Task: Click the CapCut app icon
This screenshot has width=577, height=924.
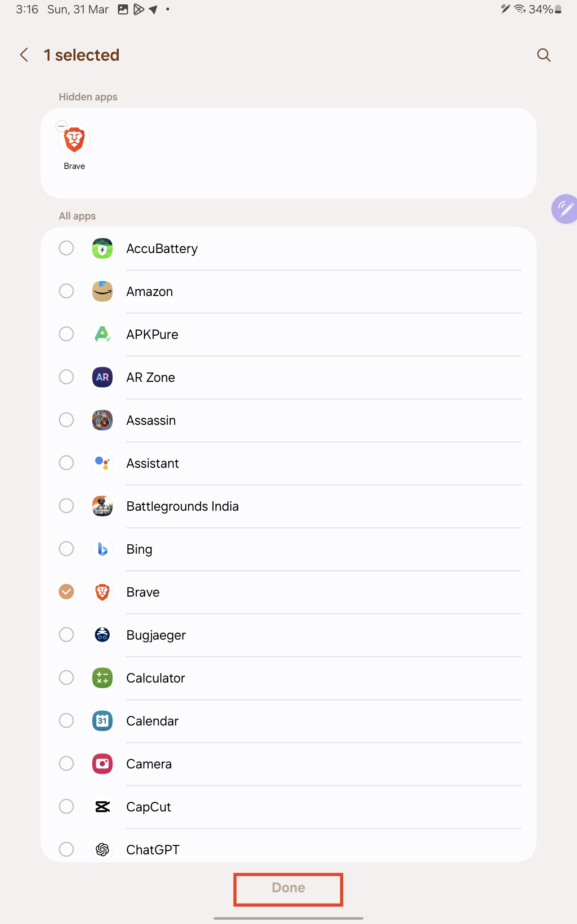Action: pos(102,807)
